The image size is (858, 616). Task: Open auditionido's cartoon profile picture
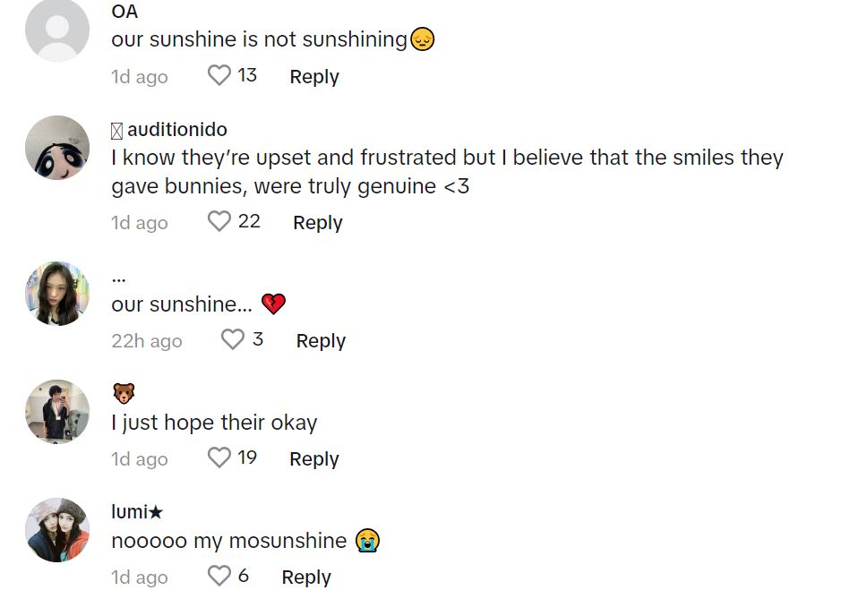(57, 148)
